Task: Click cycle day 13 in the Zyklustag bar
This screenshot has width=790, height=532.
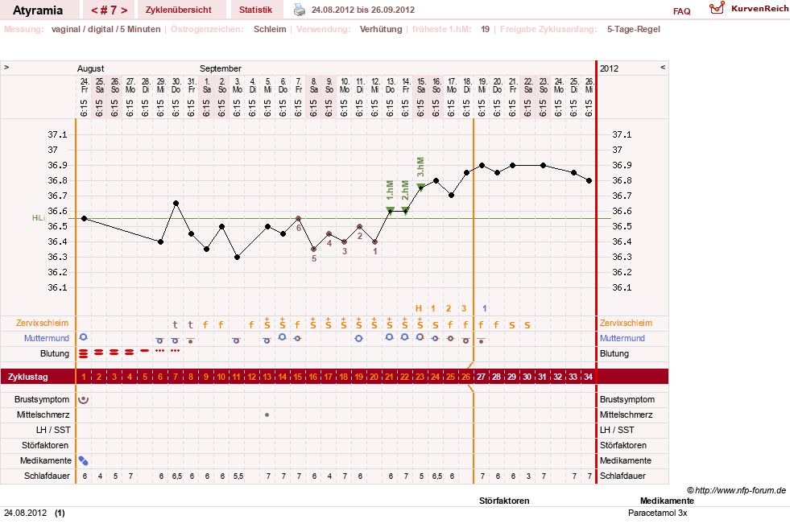Action: [x=267, y=377]
